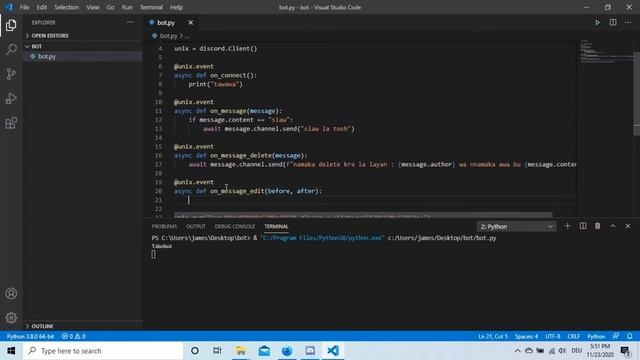Open Firefox on taskbar

click(287, 351)
